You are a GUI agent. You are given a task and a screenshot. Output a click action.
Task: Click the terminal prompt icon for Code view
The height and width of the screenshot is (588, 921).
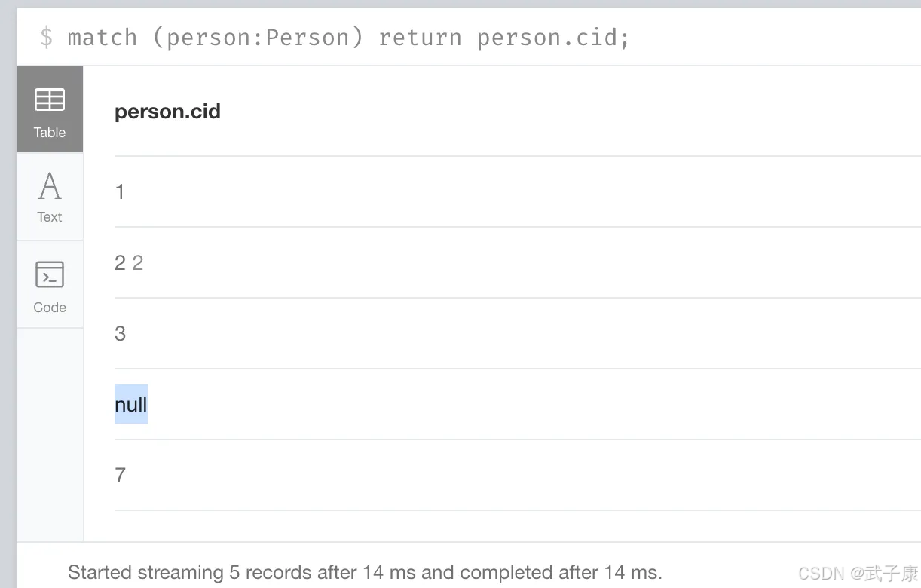click(x=49, y=274)
